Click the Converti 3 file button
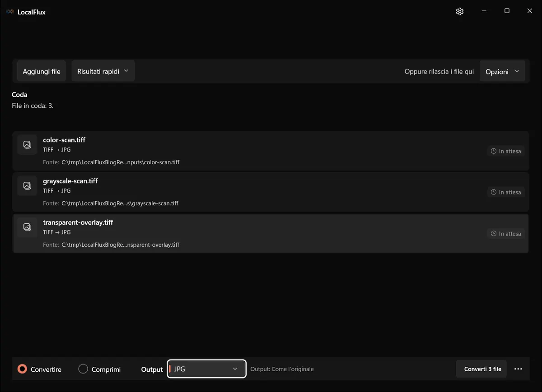The image size is (542, 392). tap(482, 369)
